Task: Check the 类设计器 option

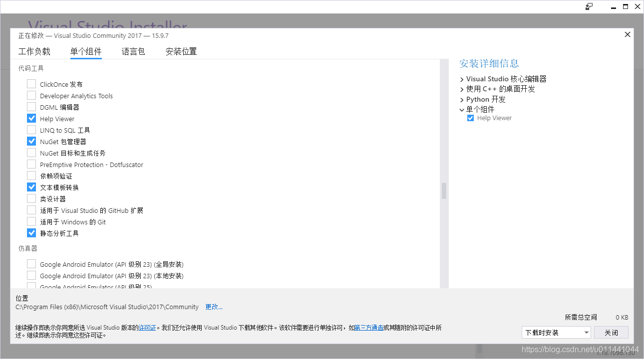Action: click(x=31, y=198)
